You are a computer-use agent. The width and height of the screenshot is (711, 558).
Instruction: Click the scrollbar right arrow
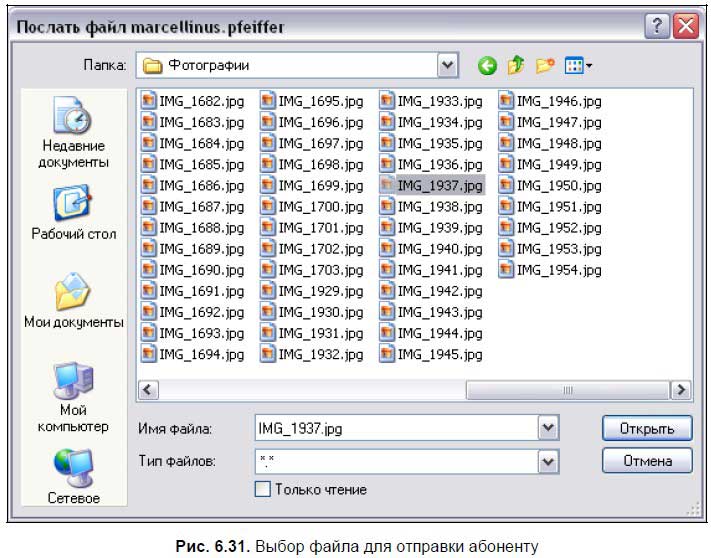coord(682,390)
